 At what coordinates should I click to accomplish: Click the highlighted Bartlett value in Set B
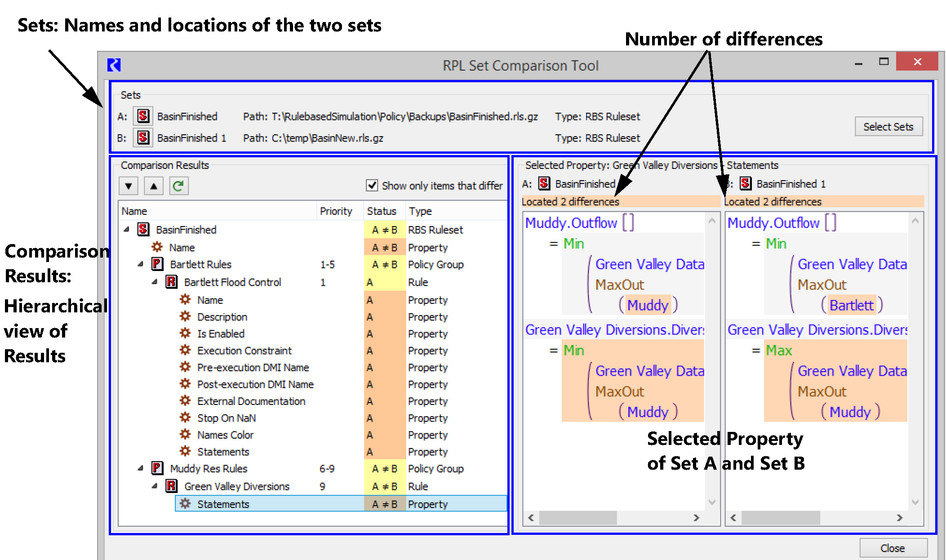tap(851, 305)
